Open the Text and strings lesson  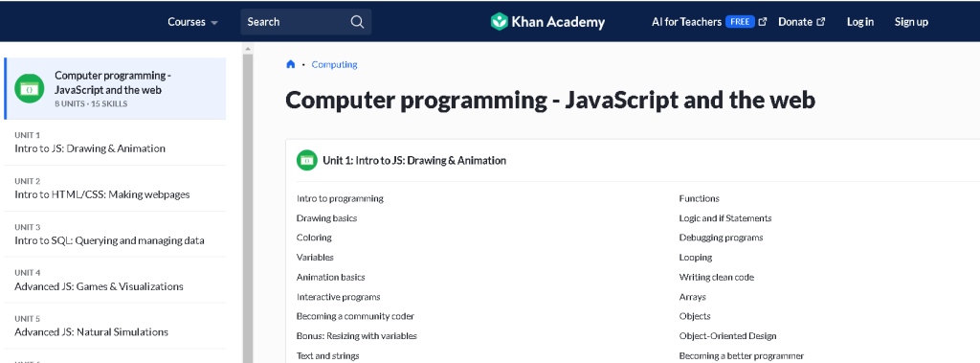coord(327,355)
